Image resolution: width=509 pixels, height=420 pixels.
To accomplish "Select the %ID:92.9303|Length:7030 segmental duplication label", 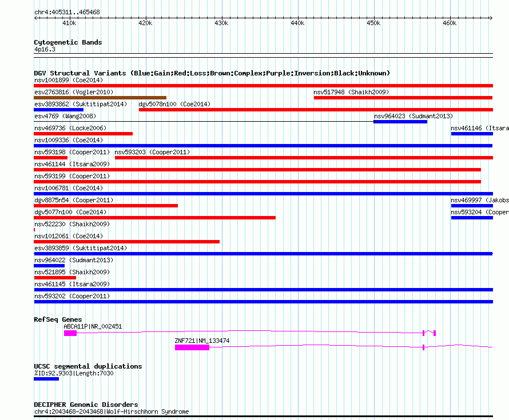I will pos(74,373).
